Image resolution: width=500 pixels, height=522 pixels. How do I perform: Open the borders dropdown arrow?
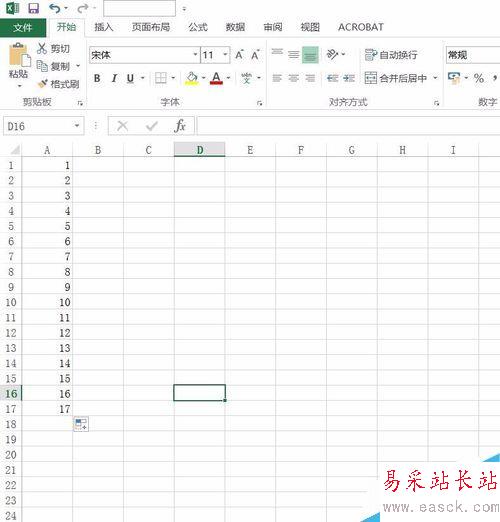pyautogui.click(x=173, y=78)
